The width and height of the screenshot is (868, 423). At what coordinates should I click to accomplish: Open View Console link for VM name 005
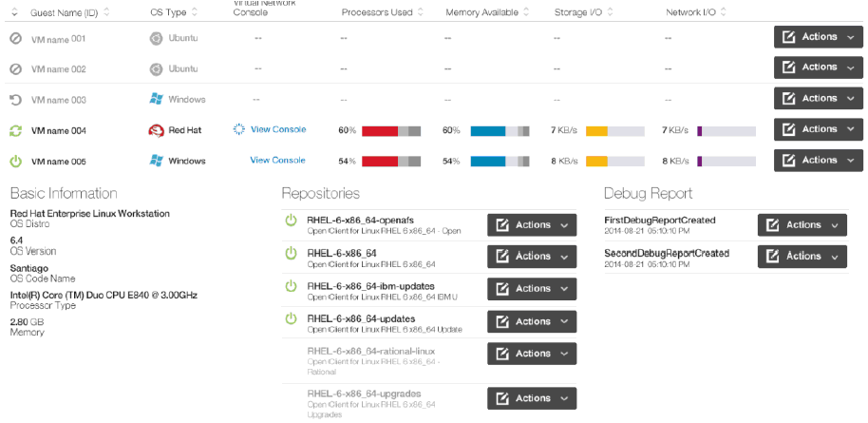pos(277,161)
